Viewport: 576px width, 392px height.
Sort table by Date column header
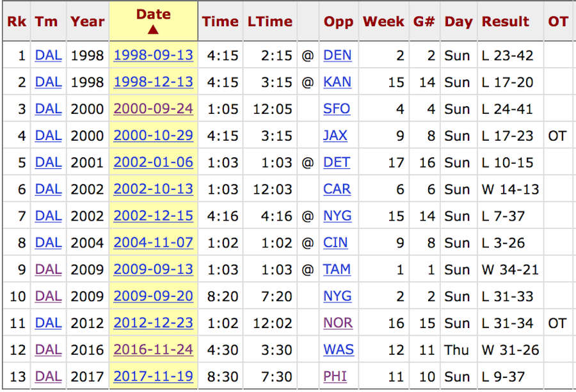(154, 15)
